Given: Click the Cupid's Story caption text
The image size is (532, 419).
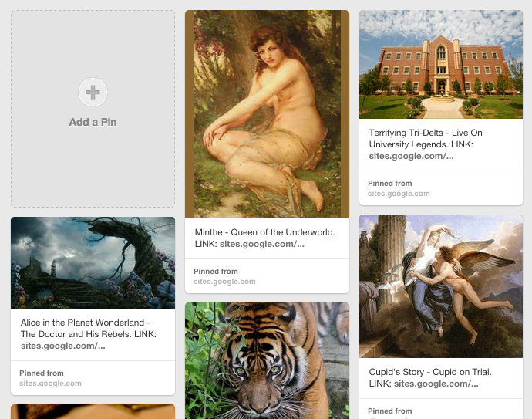Looking at the screenshot, I should [x=429, y=372].
